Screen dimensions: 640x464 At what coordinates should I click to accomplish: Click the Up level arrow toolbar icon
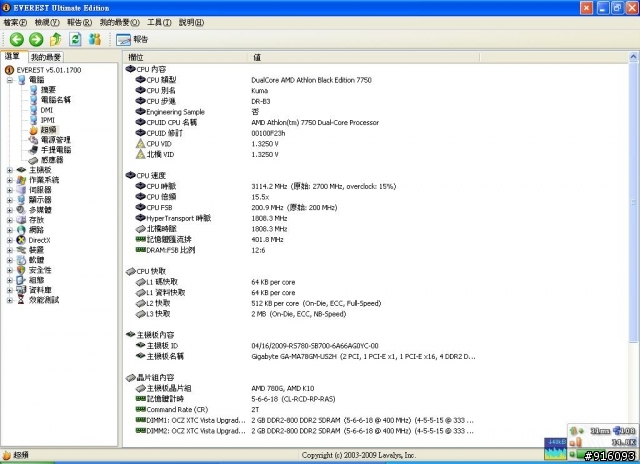coord(56,40)
